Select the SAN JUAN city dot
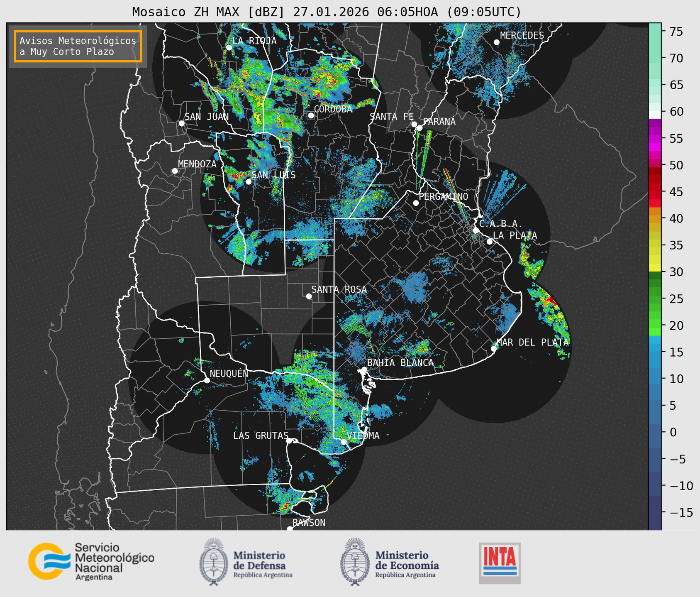The height and width of the screenshot is (597, 700). 181,123
